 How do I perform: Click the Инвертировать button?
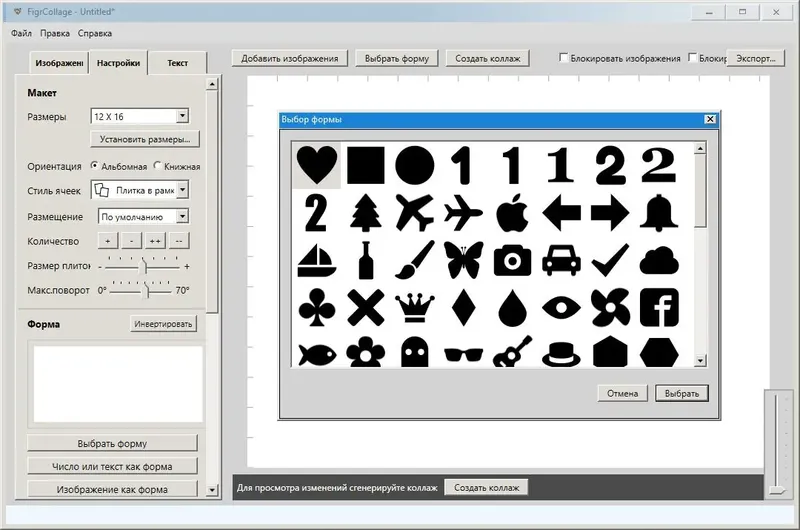163,323
